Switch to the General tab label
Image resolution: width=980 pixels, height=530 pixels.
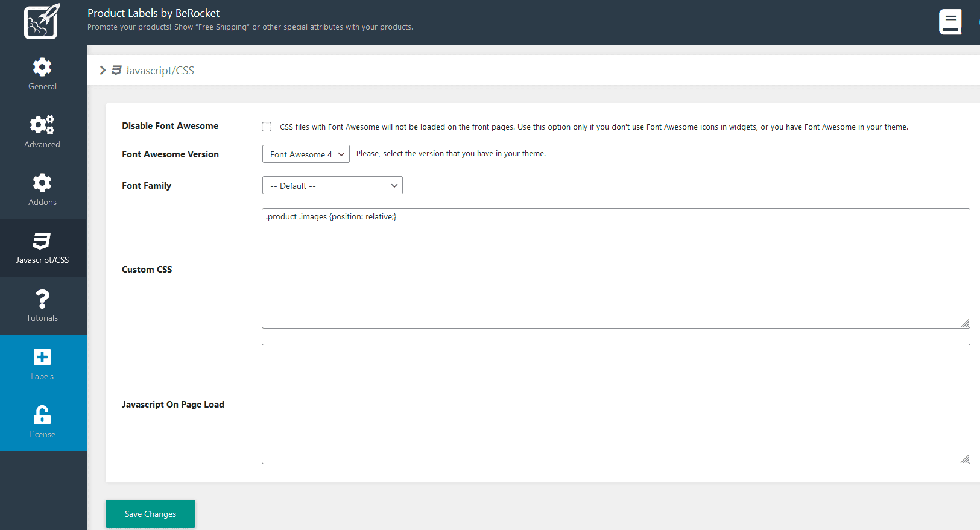coord(42,87)
